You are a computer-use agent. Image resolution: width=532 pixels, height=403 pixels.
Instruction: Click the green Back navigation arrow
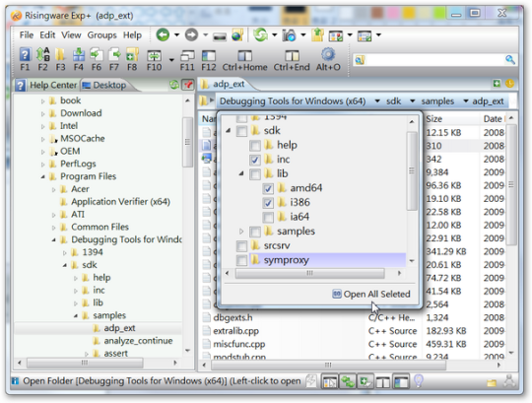(x=163, y=34)
